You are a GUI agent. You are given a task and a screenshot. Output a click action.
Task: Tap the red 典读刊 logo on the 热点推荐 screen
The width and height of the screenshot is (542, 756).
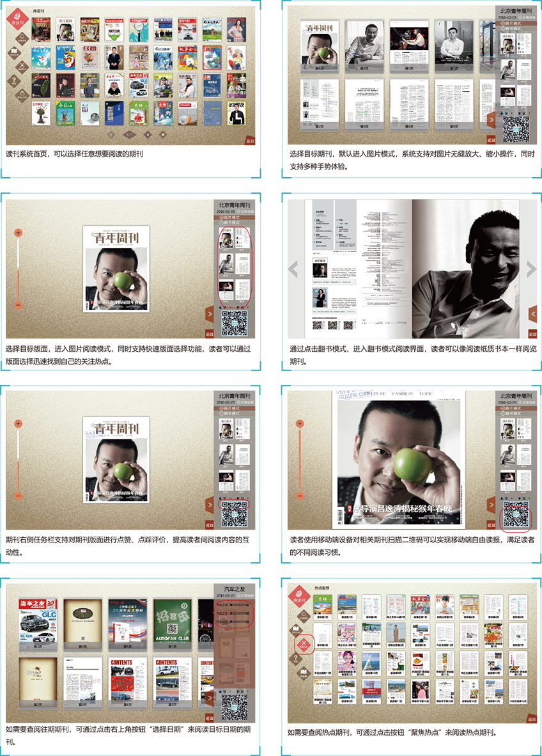[x=298, y=597]
